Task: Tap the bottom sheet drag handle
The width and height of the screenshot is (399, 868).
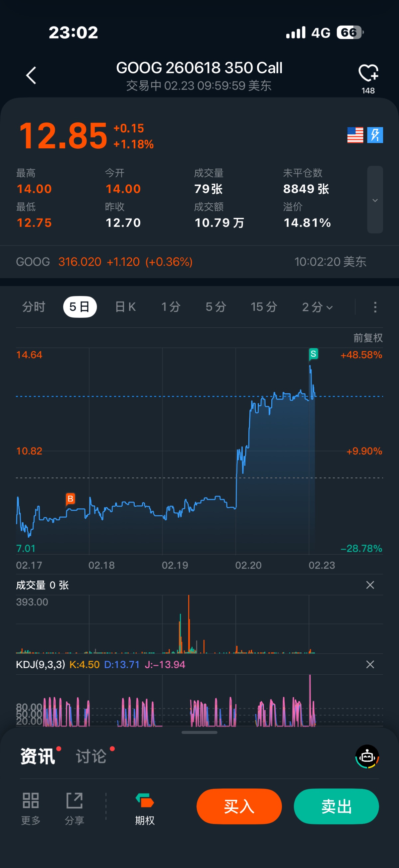Action: (x=199, y=733)
